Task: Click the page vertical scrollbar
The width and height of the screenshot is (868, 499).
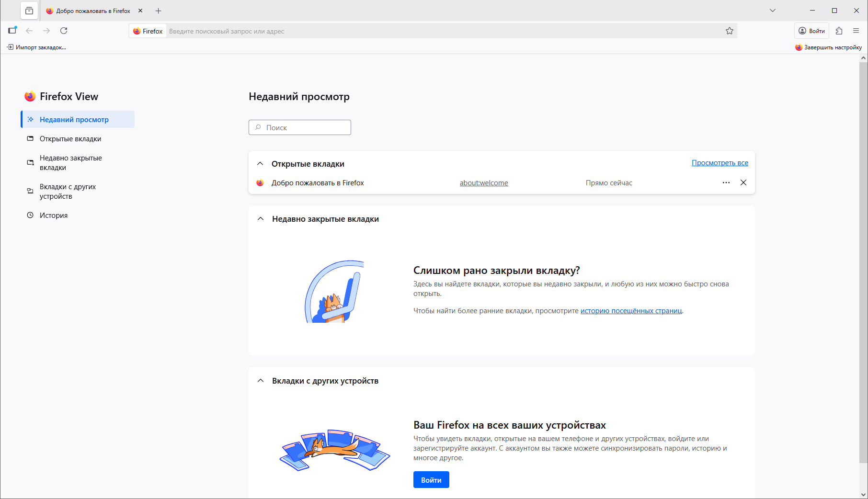Action: (863, 262)
